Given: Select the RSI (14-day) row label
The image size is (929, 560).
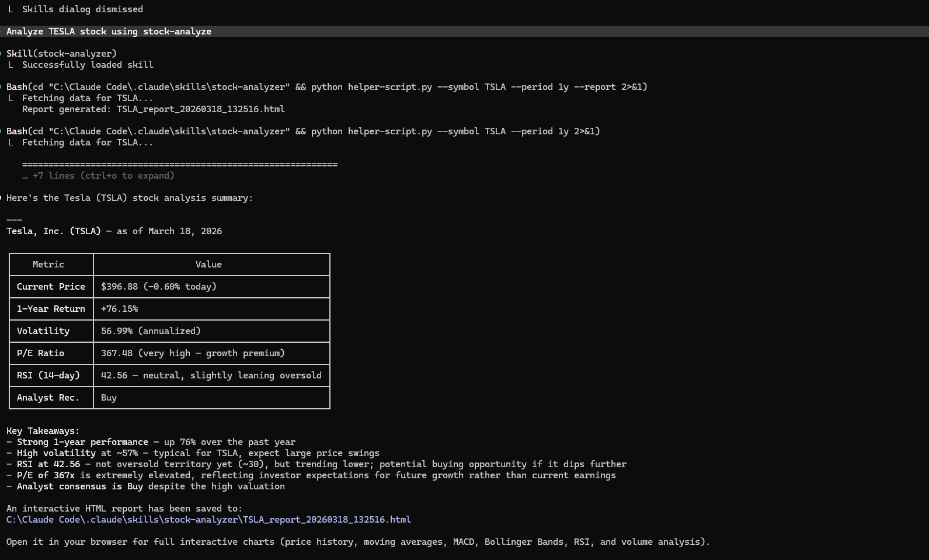Looking at the screenshot, I should 48,375.
